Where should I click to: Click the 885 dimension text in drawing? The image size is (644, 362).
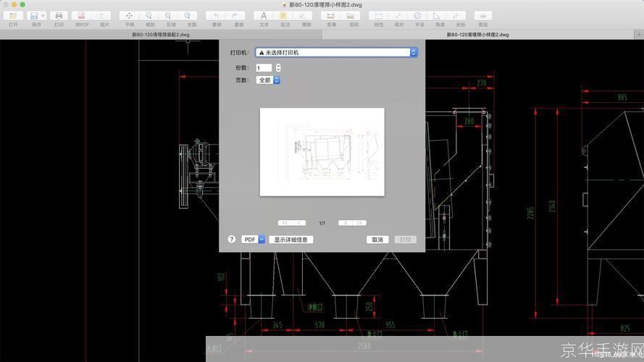click(x=622, y=97)
